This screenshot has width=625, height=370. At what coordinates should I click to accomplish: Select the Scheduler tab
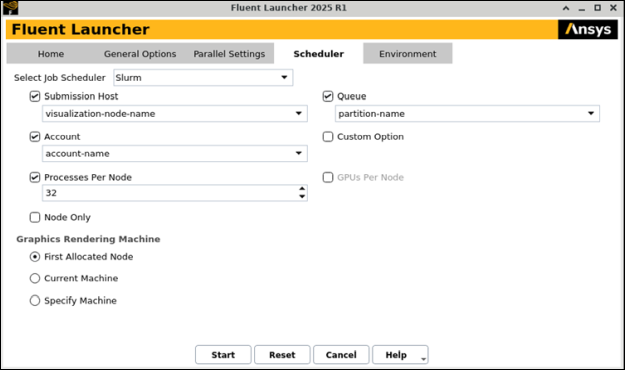tap(318, 54)
